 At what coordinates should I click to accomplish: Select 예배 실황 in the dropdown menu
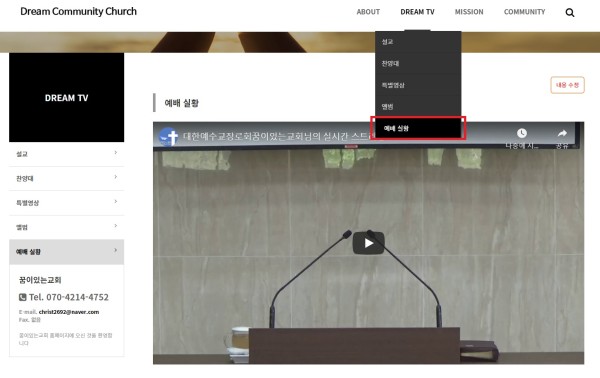418,128
